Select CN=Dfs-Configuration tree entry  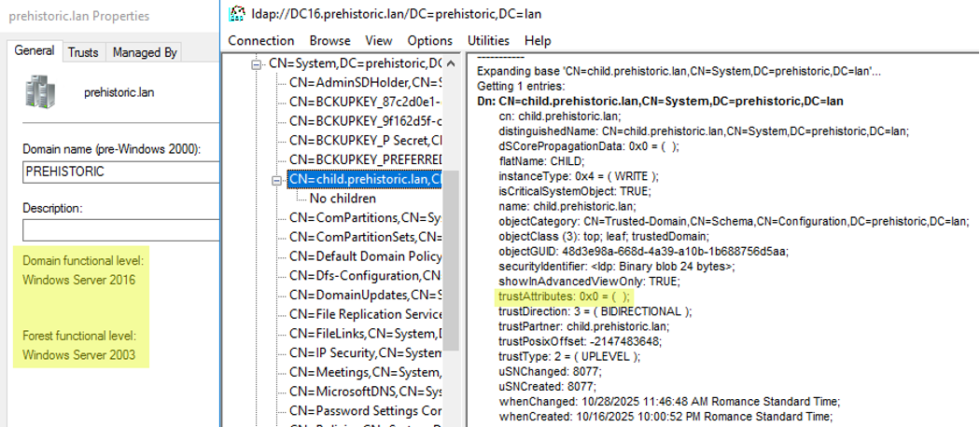coord(366,276)
